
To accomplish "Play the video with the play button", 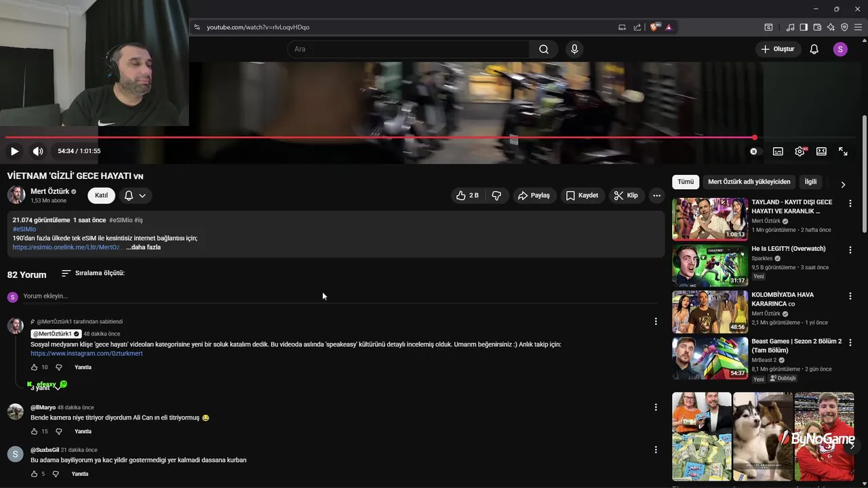I will pyautogui.click(x=14, y=151).
